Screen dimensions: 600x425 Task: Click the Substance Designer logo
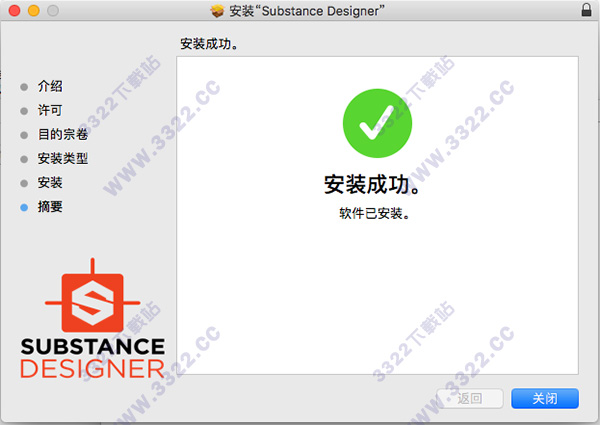pyautogui.click(x=92, y=318)
